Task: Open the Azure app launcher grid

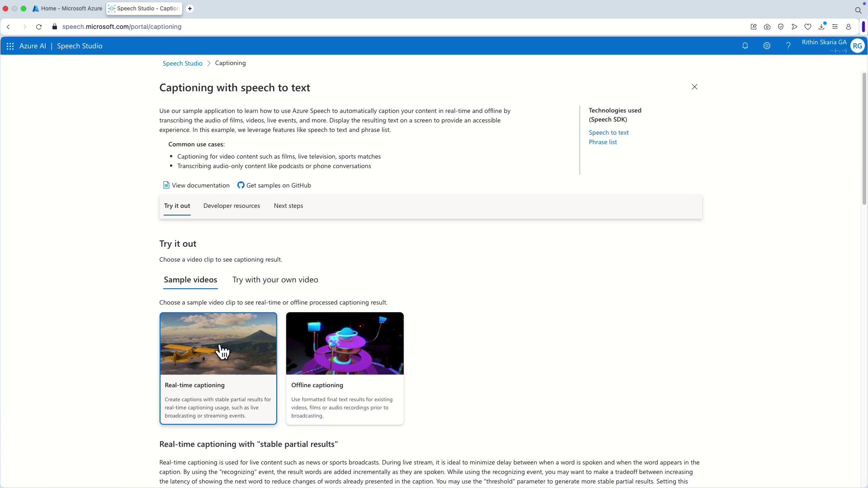Action: pyautogui.click(x=10, y=46)
